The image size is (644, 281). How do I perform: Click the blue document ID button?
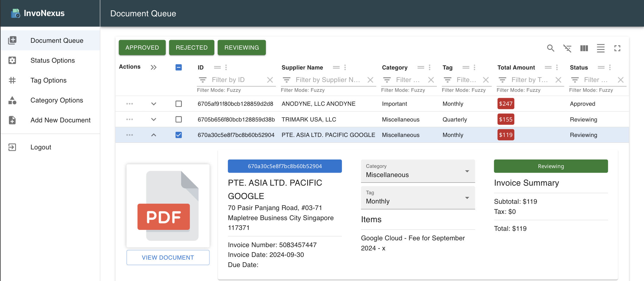click(285, 166)
